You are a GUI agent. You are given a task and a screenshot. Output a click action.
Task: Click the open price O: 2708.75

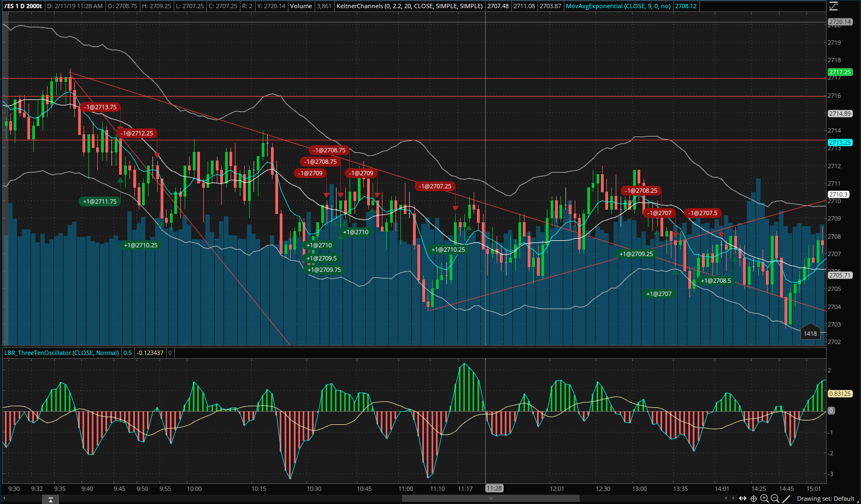click(122, 6)
